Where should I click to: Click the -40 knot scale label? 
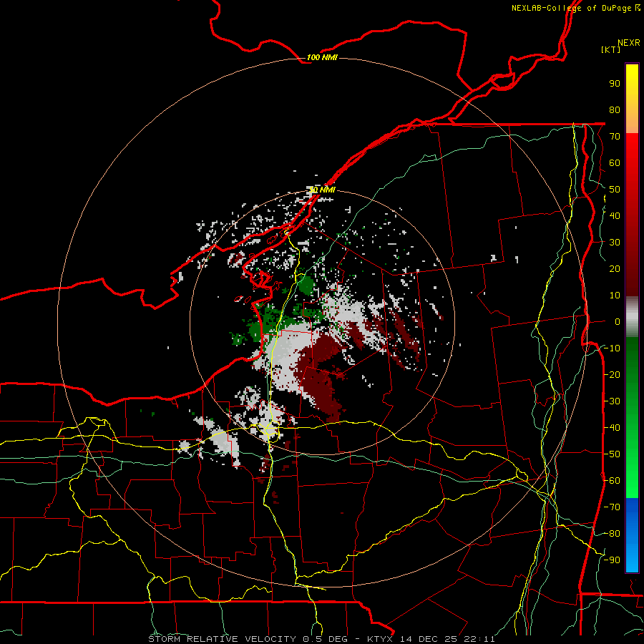click(612, 428)
